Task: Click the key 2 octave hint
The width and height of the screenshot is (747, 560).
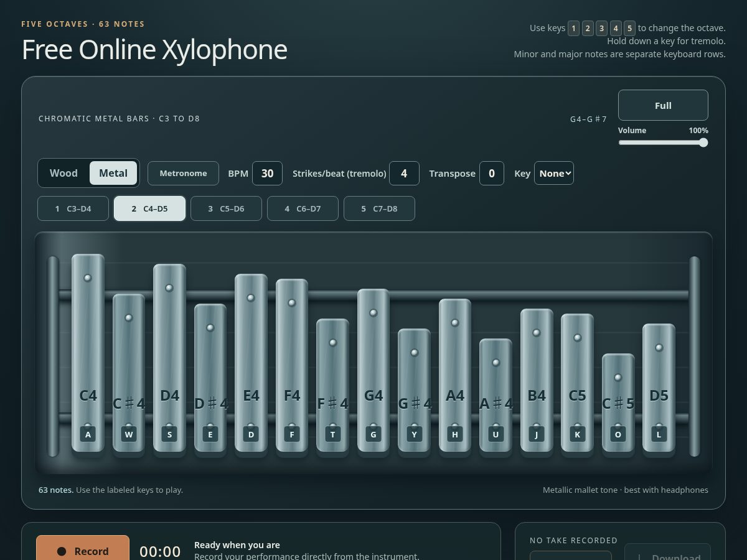Action: pyautogui.click(x=588, y=28)
